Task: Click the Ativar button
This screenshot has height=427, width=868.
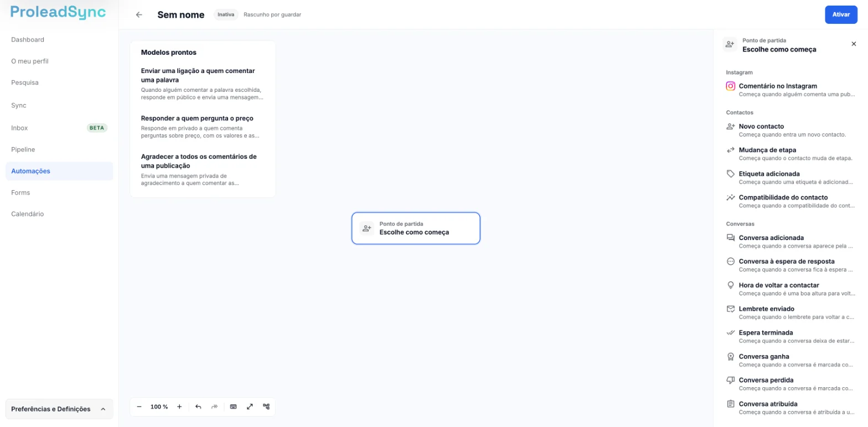Action: (841, 14)
